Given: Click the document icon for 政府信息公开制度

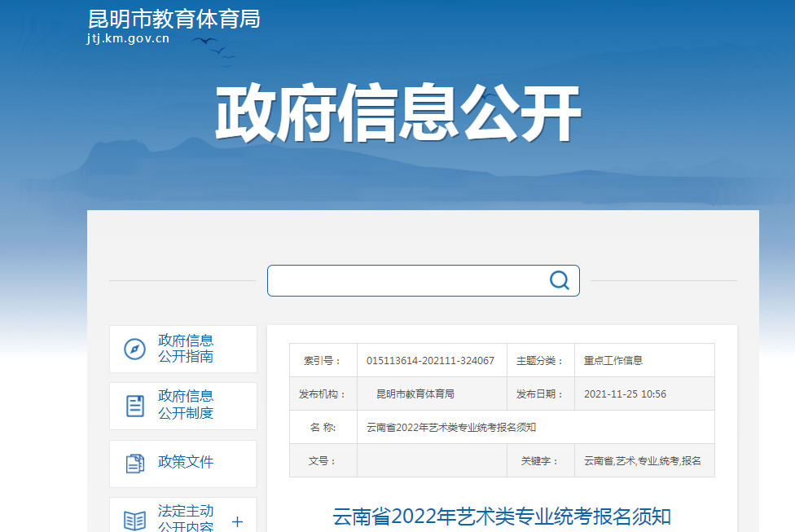Looking at the screenshot, I should coord(135,406).
